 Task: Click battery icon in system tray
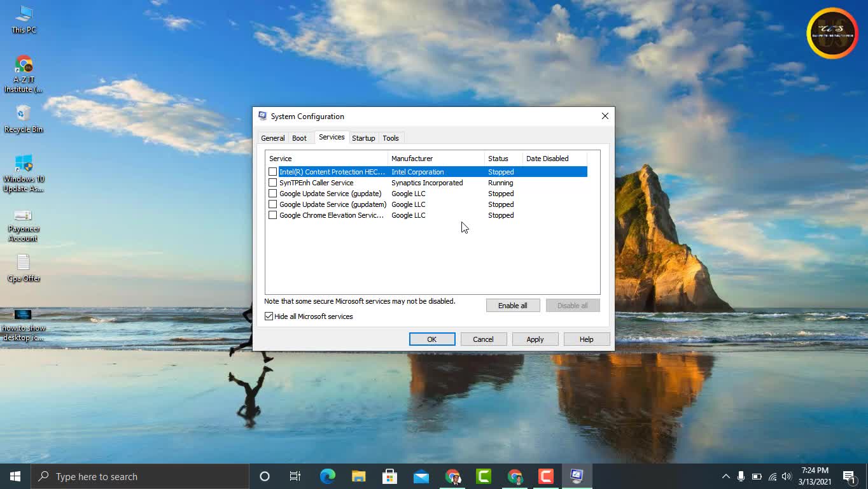[x=757, y=476]
